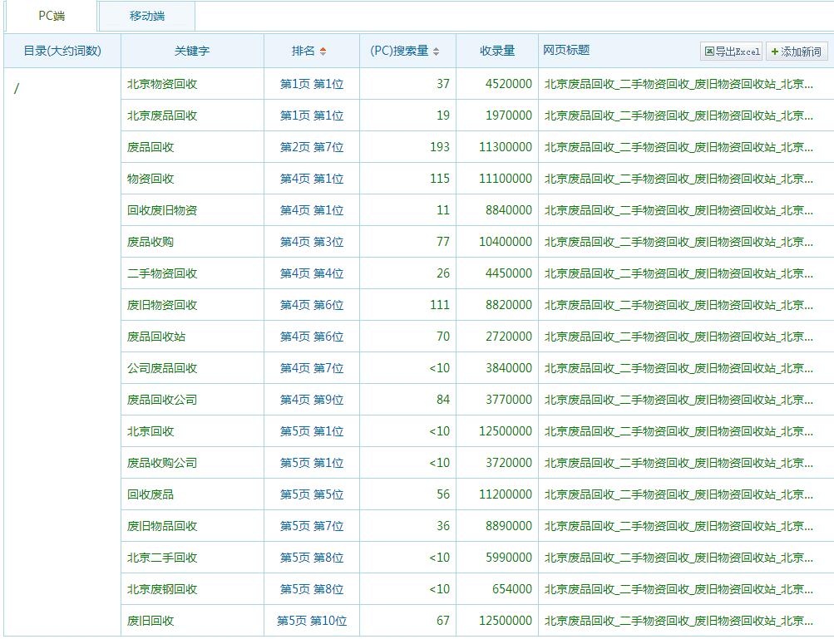Click the 添加新词 add keyword button

(x=796, y=52)
